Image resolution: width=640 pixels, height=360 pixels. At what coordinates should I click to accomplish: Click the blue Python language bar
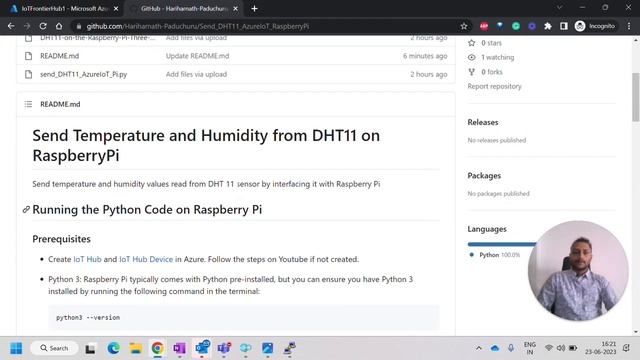click(x=502, y=244)
